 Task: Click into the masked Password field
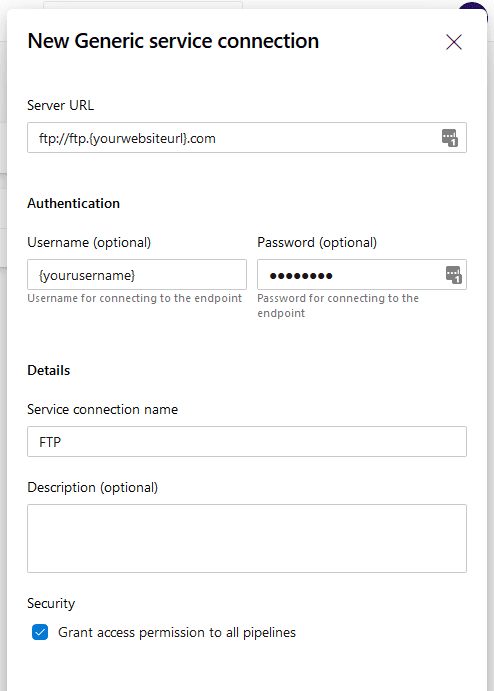pyautogui.click(x=362, y=275)
